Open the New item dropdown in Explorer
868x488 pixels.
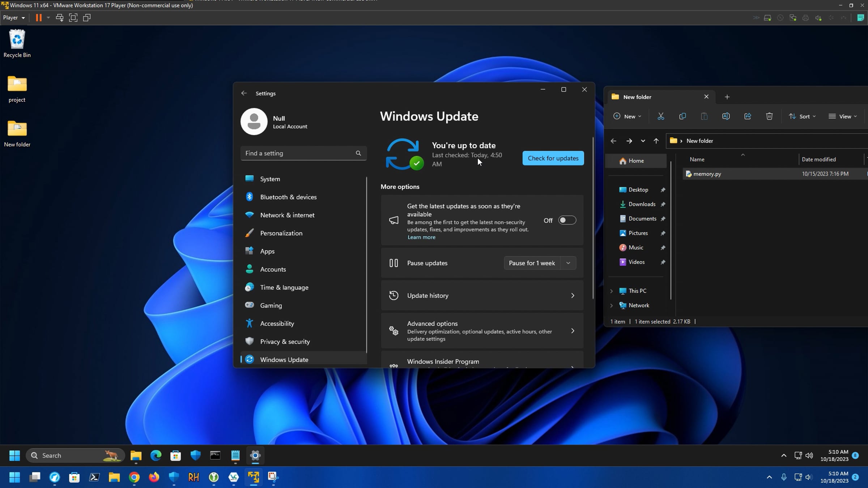point(627,116)
